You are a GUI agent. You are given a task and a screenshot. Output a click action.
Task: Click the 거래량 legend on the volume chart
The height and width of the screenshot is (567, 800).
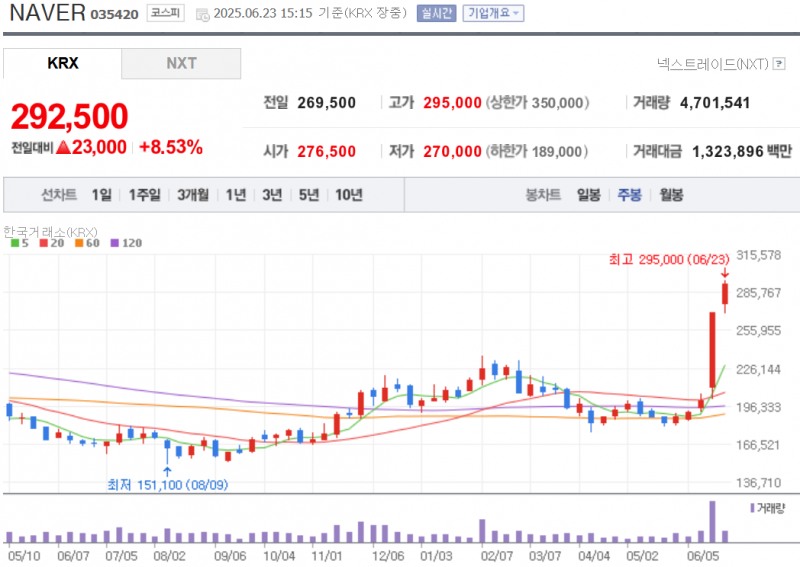click(768, 508)
